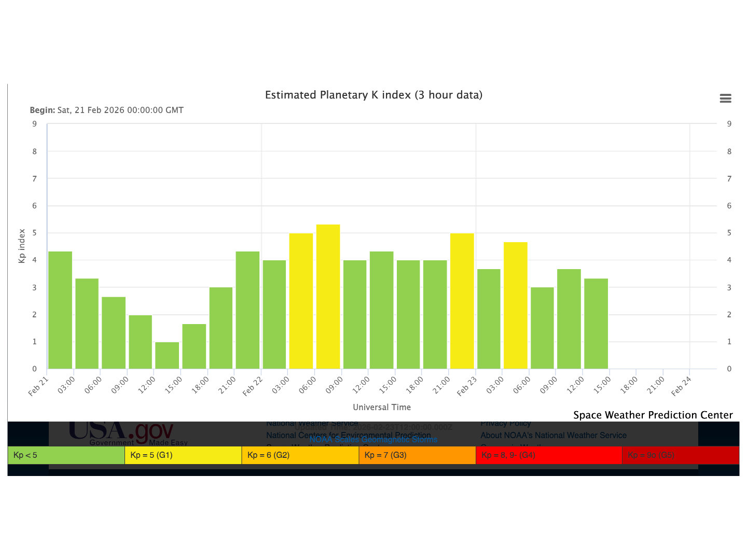Select the yellow Kp = 5 (G1) legend box
This screenshot has height=560, width=747.
pyautogui.click(x=183, y=455)
